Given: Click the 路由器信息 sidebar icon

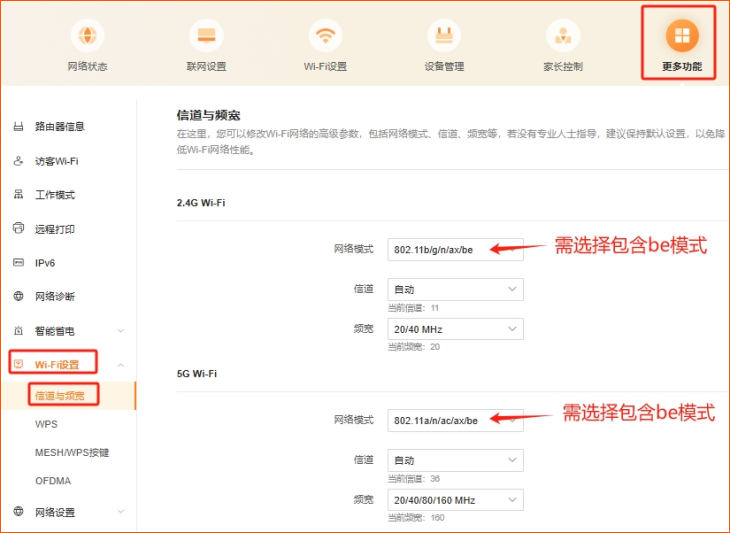Looking at the screenshot, I should tap(18, 127).
